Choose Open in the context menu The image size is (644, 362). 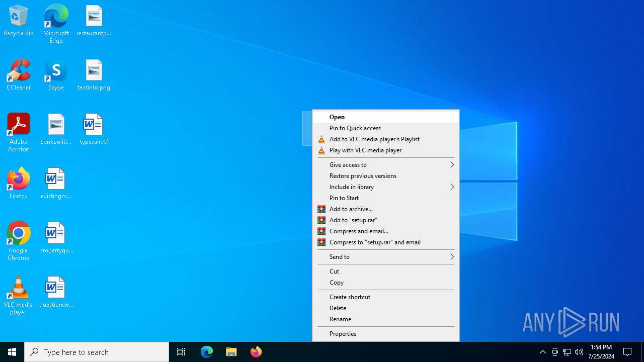(386, 117)
